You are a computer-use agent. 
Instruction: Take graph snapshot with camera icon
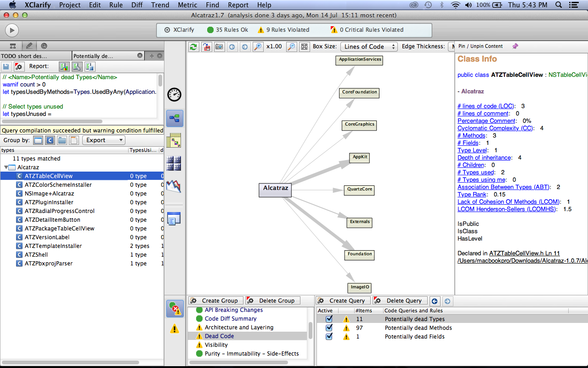220,46
